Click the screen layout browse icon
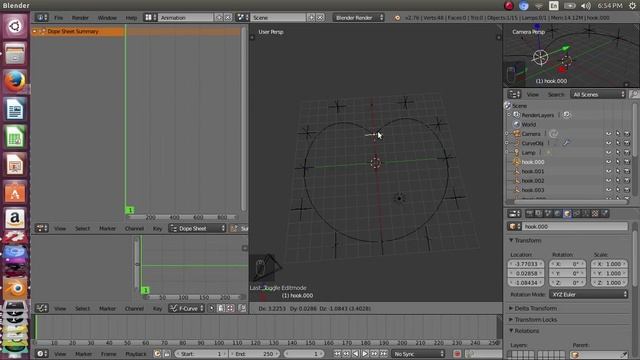Image resolution: width=640 pixels, height=360 pixels. click(x=150, y=18)
